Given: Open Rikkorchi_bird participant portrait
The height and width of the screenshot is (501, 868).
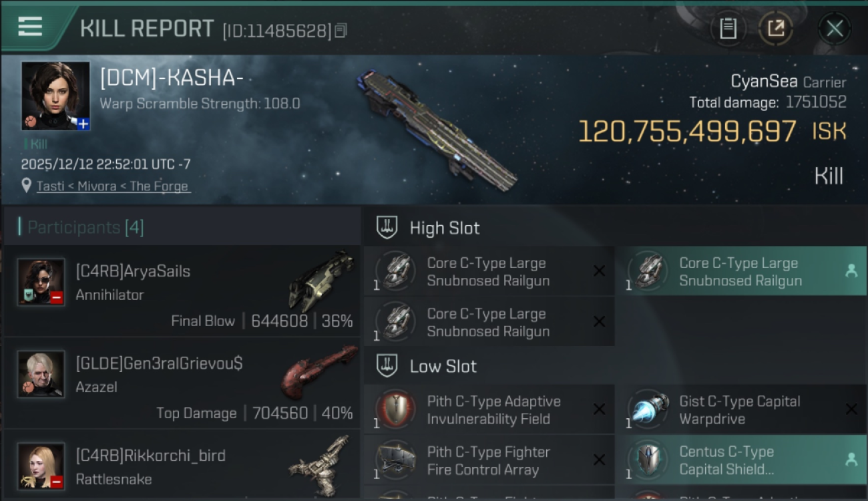Looking at the screenshot, I should [x=41, y=466].
